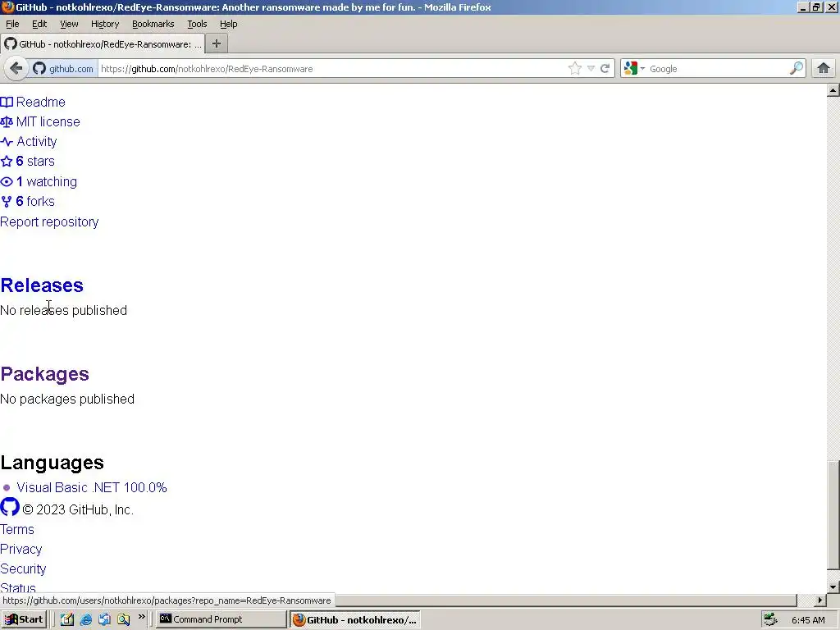The width and height of the screenshot is (840, 630).
Task: Launch Internet Explorer from quick launch
Action: (85, 619)
